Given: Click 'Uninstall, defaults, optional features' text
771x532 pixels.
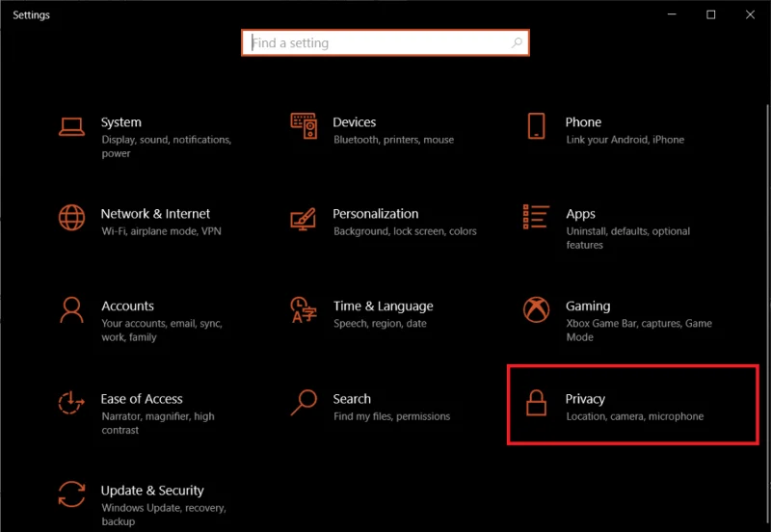Looking at the screenshot, I should tap(628, 238).
